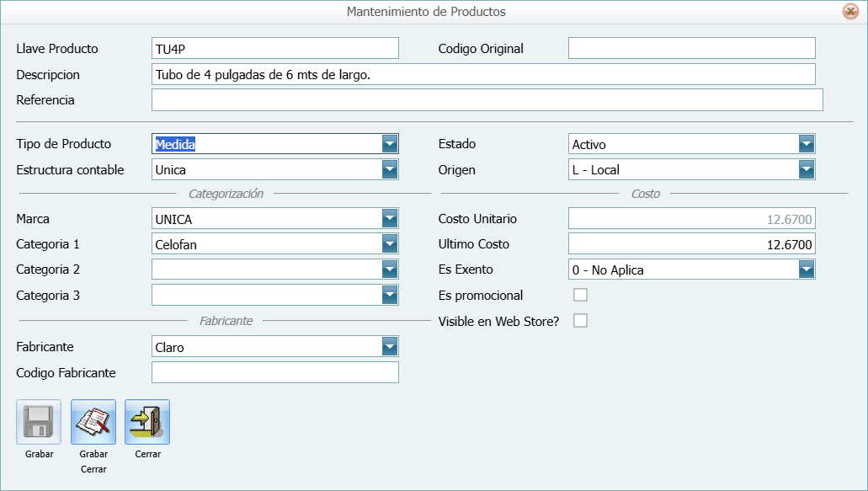Open the Fabricante dropdown
This screenshot has width=868, height=491.
(389, 347)
